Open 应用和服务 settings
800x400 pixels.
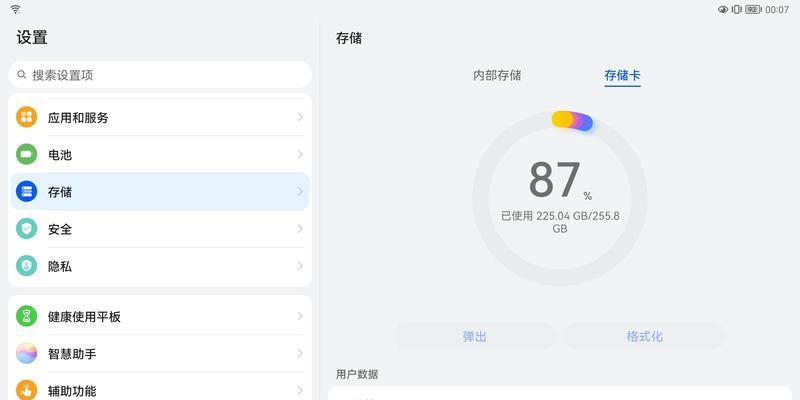160,117
